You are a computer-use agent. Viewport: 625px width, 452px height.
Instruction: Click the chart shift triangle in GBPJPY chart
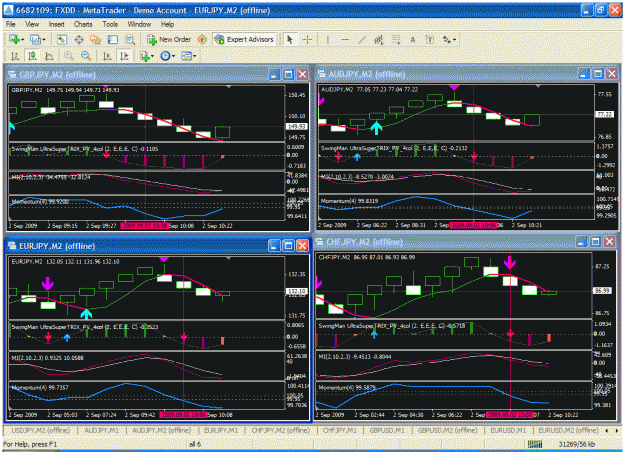tap(228, 86)
